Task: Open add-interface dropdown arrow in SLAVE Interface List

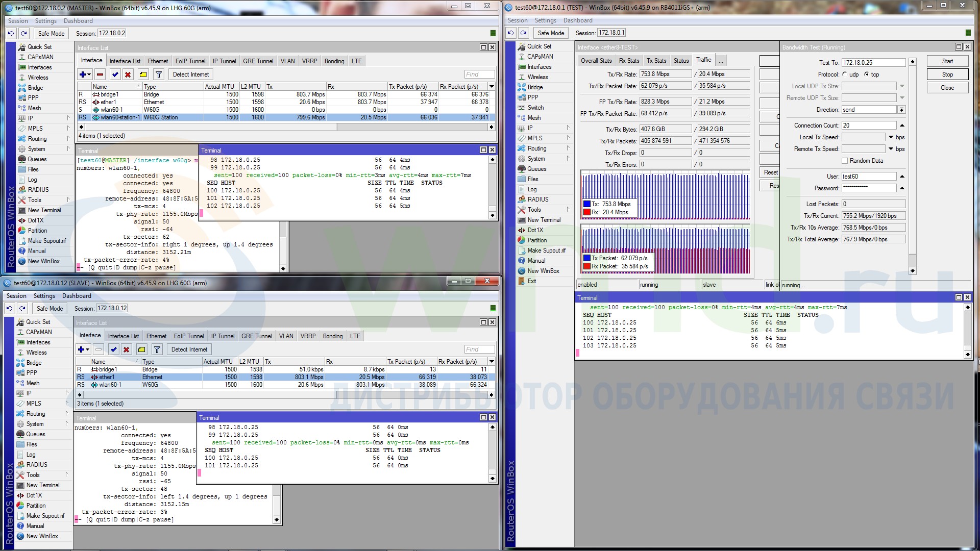Action: coord(88,349)
